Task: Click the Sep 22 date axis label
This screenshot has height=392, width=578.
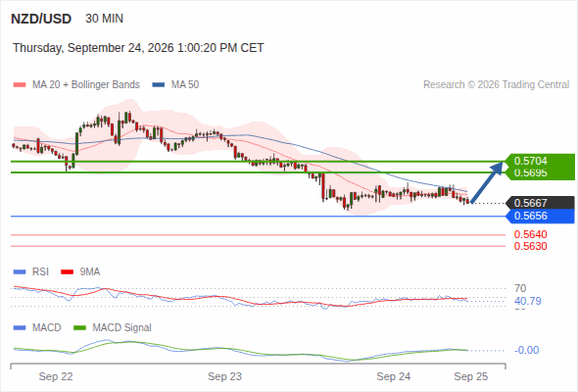Action: pos(56,377)
